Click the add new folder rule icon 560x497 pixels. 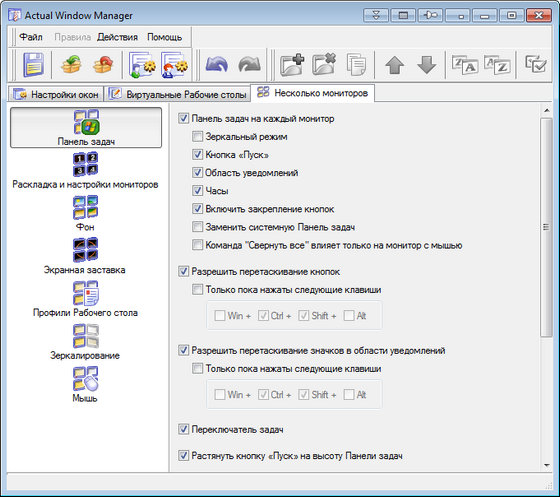click(292, 65)
